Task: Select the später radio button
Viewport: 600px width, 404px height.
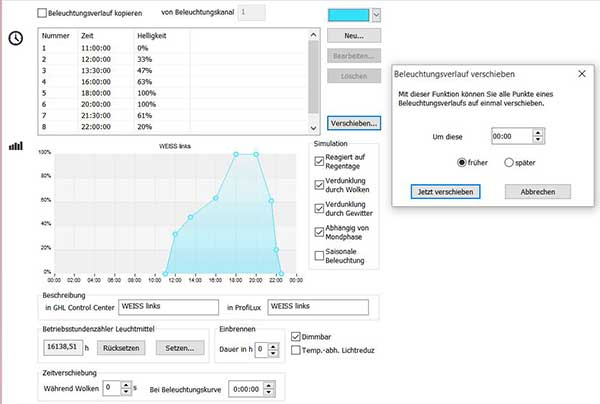Action: [x=510, y=162]
